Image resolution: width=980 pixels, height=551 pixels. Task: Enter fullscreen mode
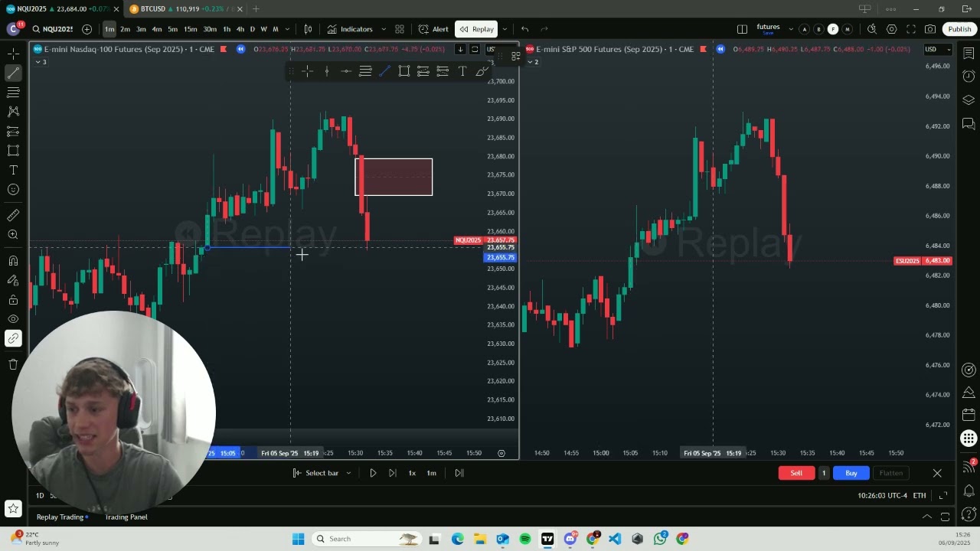coord(911,29)
